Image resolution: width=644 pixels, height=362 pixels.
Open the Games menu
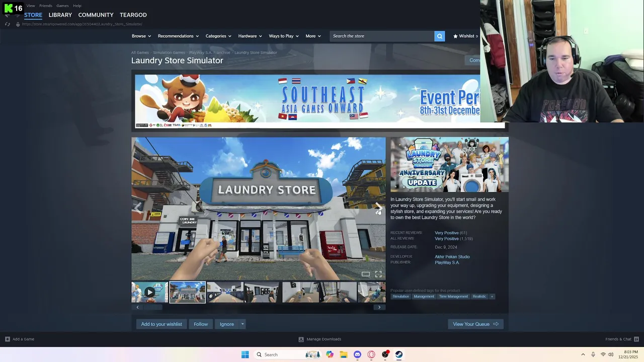pyautogui.click(x=62, y=6)
